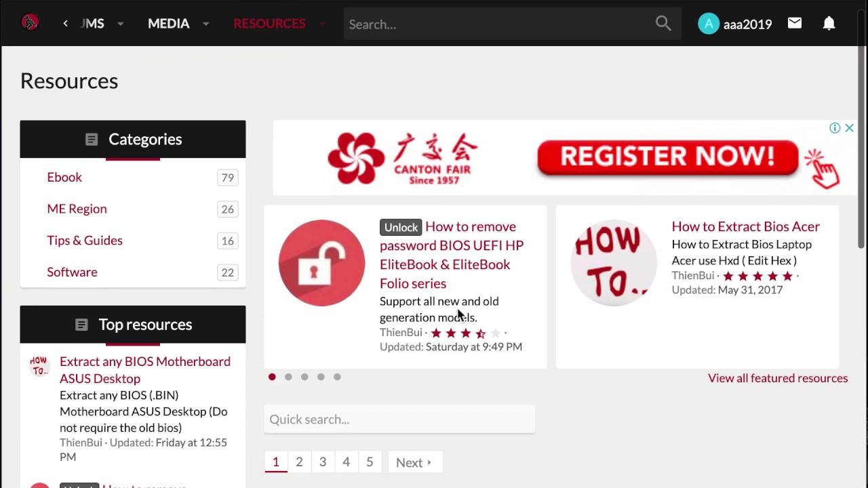Select the fifth carousel dot

click(x=337, y=377)
